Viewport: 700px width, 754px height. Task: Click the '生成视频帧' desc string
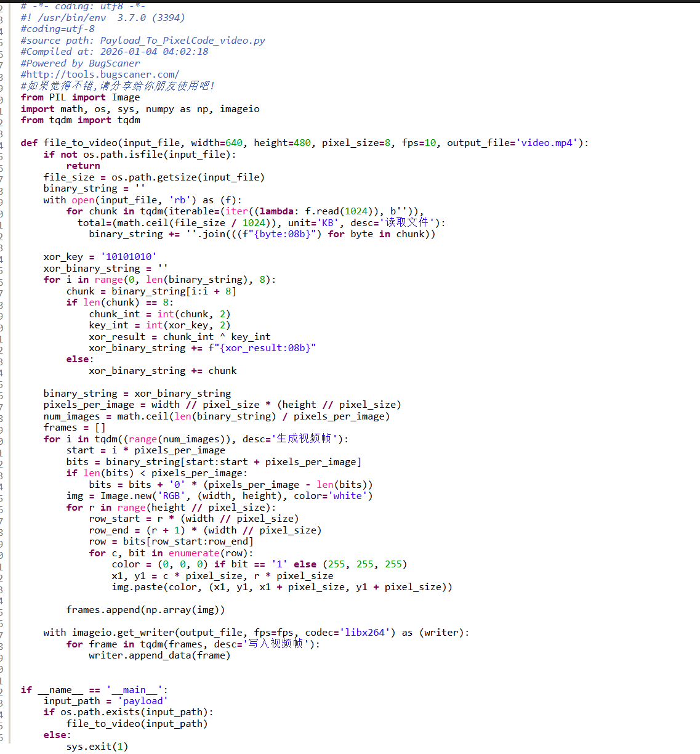point(304,439)
